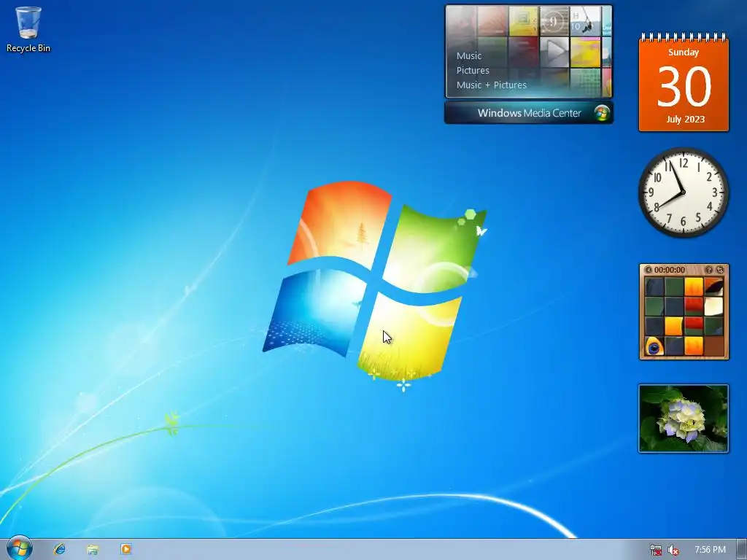Viewport: 747px width, 560px height.
Task: Click the hydrangea slide show gadget
Action: tap(684, 419)
